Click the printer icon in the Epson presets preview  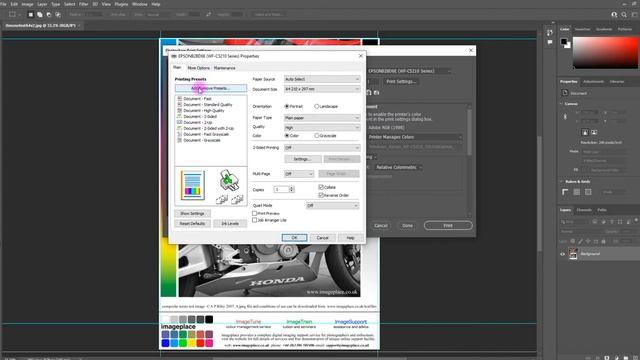229,180
